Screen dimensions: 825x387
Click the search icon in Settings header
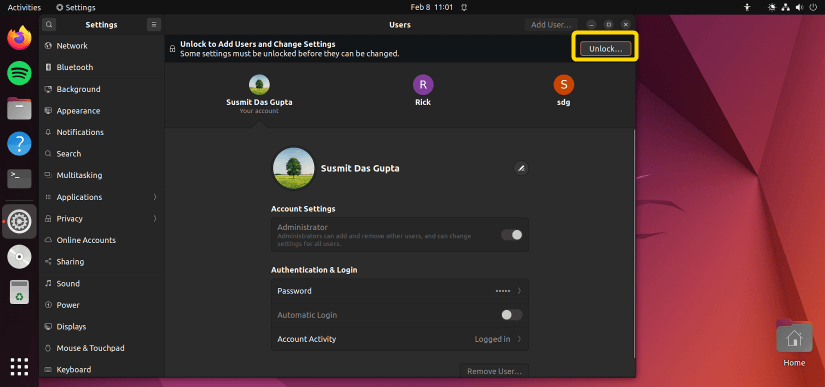48,24
